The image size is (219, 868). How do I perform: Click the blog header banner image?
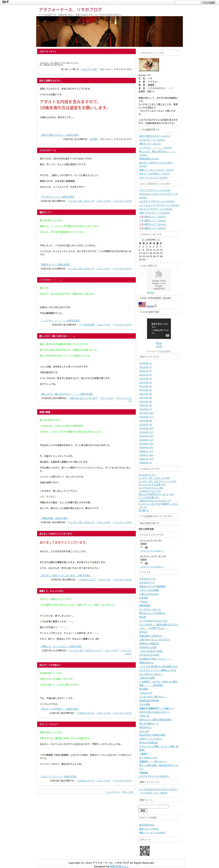click(x=109, y=31)
